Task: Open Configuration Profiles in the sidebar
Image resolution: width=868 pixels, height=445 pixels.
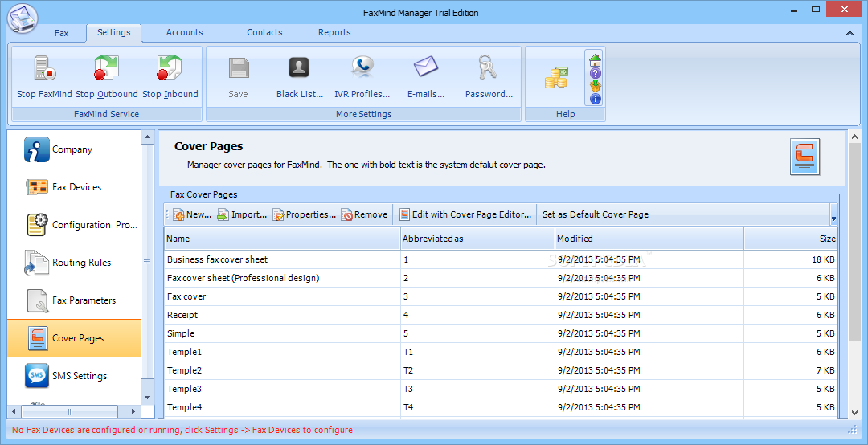Action: click(74, 225)
